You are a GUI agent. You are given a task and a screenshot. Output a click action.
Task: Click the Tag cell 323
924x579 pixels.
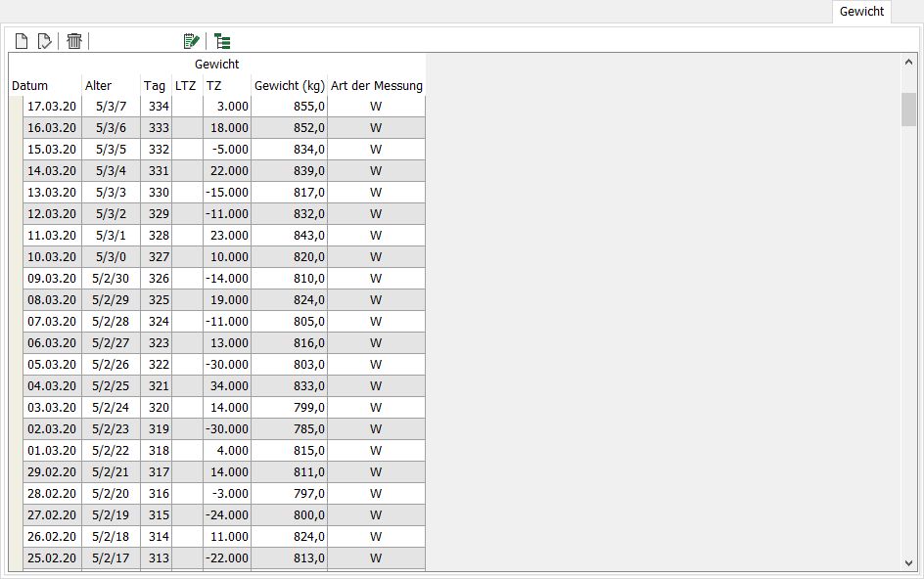click(x=157, y=343)
